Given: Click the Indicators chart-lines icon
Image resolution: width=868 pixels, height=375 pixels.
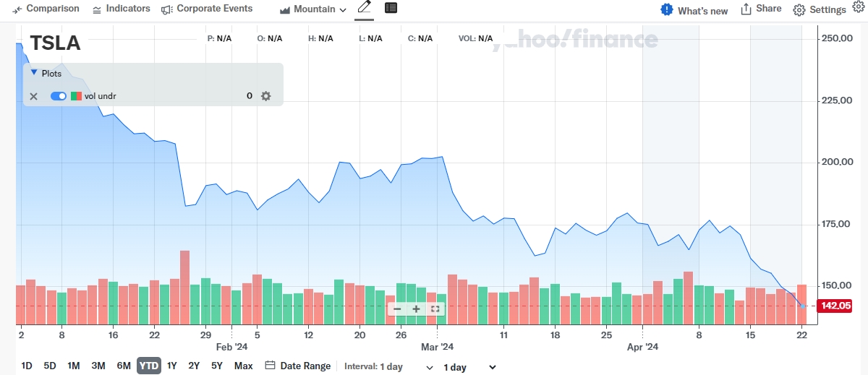Looking at the screenshot, I should pyautogui.click(x=98, y=9).
